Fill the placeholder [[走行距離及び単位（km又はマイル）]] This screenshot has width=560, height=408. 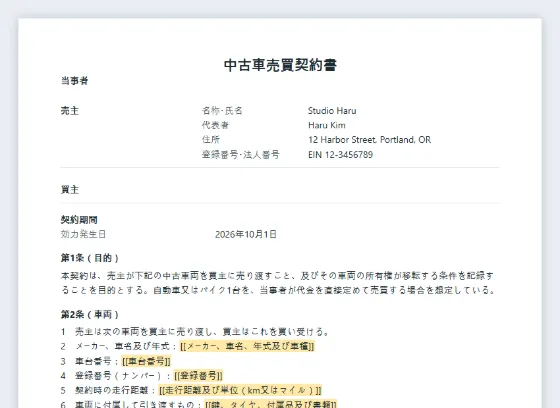click(240, 390)
